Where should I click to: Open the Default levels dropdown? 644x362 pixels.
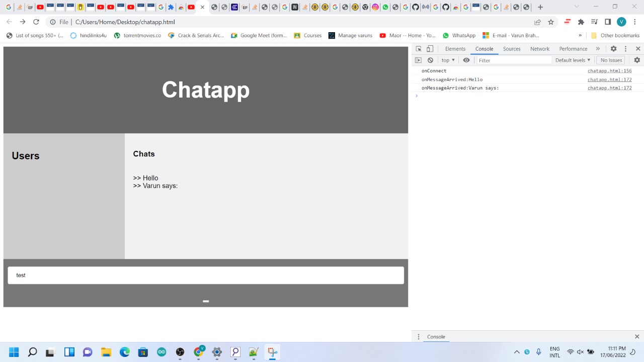coord(573,60)
